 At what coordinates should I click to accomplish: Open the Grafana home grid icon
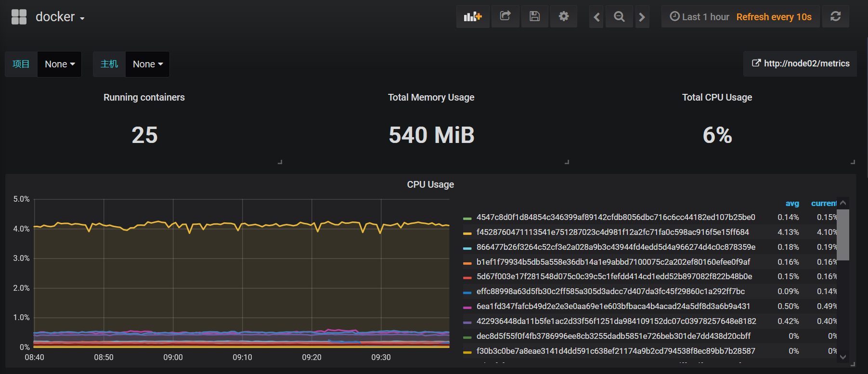click(19, 17)
